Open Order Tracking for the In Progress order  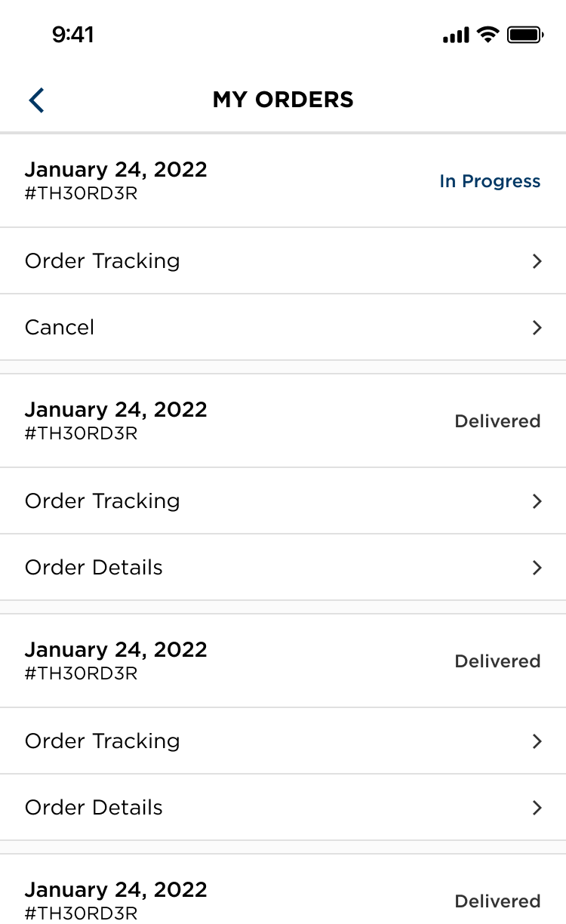click(x=103, y=261)
